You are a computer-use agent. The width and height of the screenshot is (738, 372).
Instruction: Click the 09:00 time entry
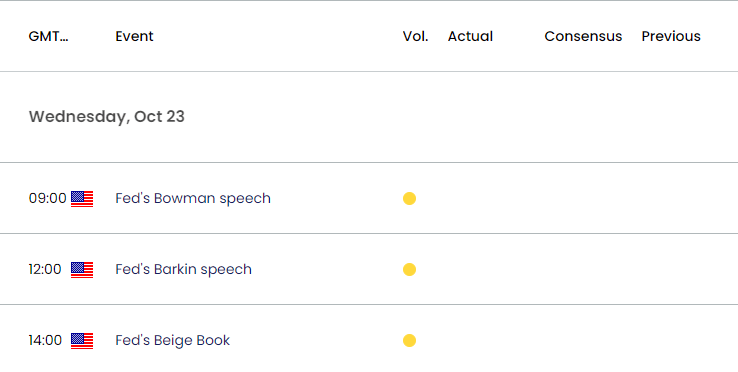[x=48, y=198]
